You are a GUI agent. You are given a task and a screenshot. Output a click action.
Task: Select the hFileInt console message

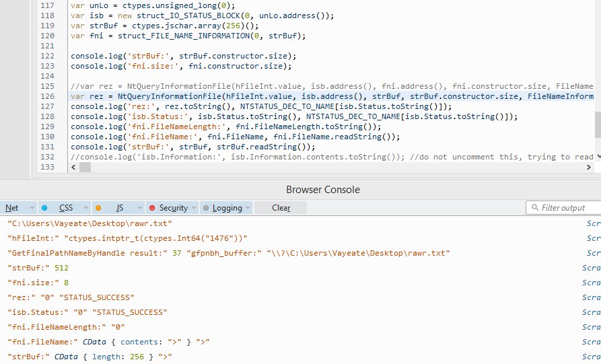point(127,238)
